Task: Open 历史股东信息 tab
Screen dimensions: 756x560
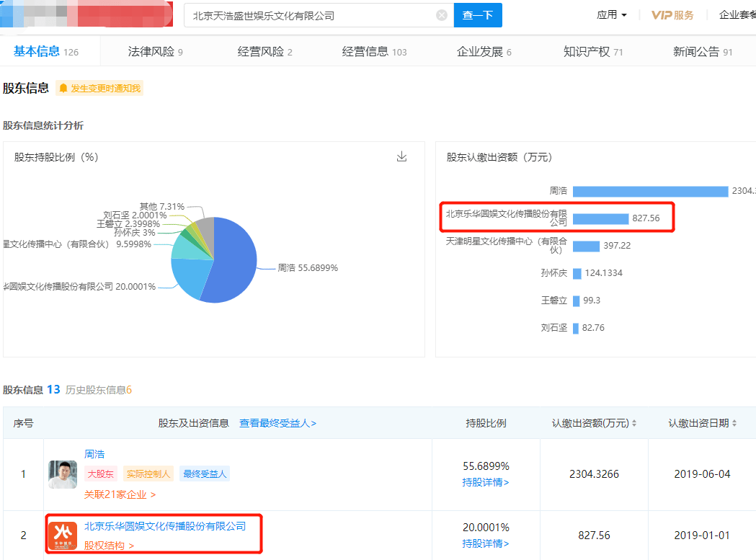Action: (x=98, y=390)
